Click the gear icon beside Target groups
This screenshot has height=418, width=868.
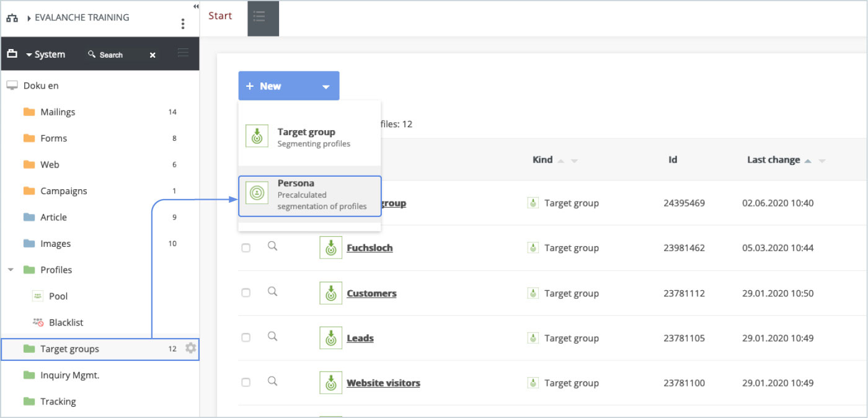(190, 349)
